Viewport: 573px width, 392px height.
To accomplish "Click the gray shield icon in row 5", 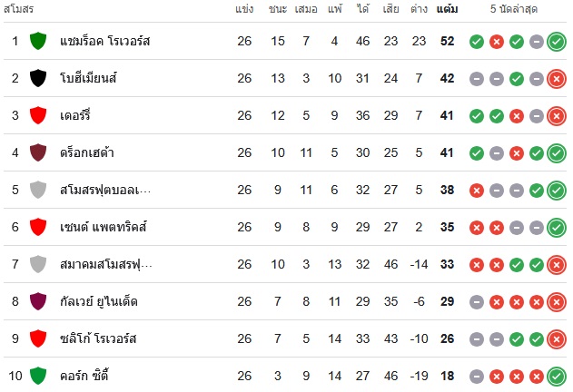I will pos(38,190).
